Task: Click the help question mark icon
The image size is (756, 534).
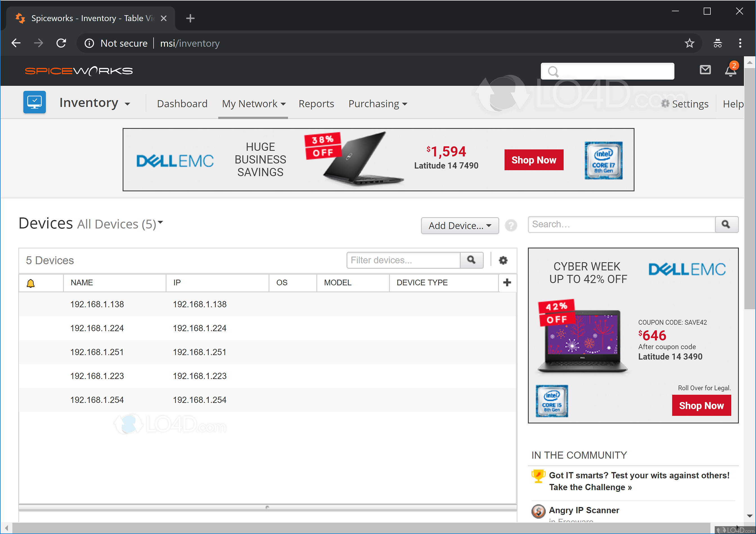Action: 511,226
